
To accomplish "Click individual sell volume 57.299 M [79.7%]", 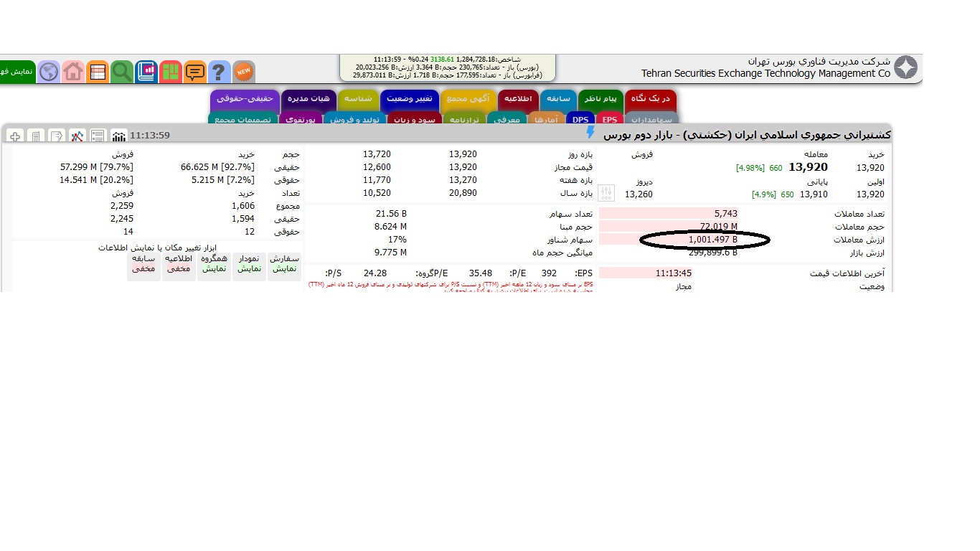I will (97, 167).
